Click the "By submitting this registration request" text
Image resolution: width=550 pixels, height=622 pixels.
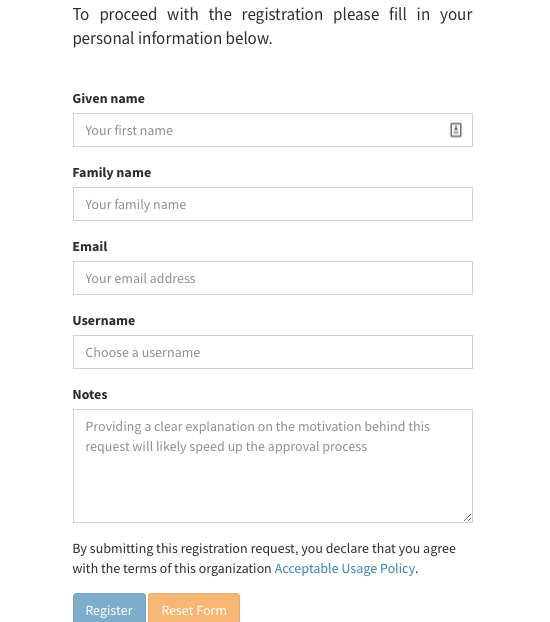pos(264,558)
